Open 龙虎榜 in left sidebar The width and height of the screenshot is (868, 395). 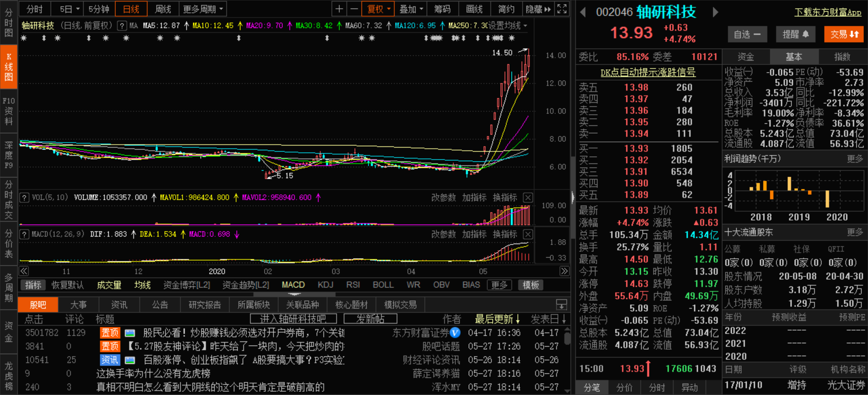(9, 375)
